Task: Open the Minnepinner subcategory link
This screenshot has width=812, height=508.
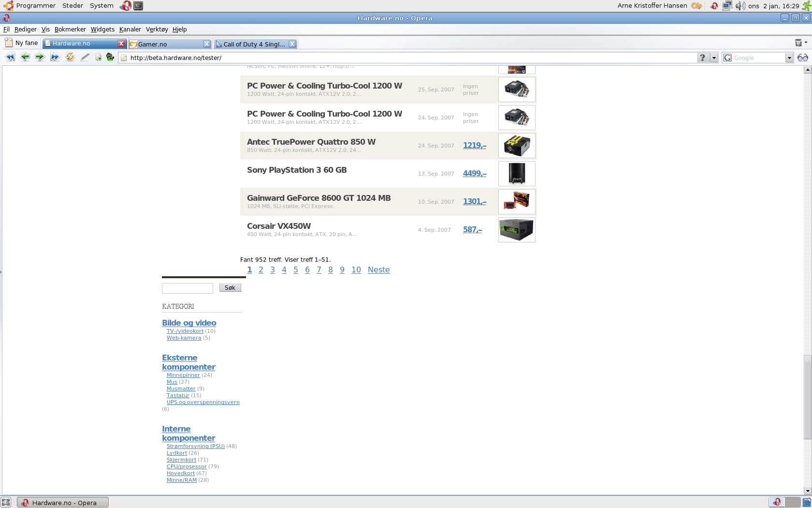Action: [183, 375]
